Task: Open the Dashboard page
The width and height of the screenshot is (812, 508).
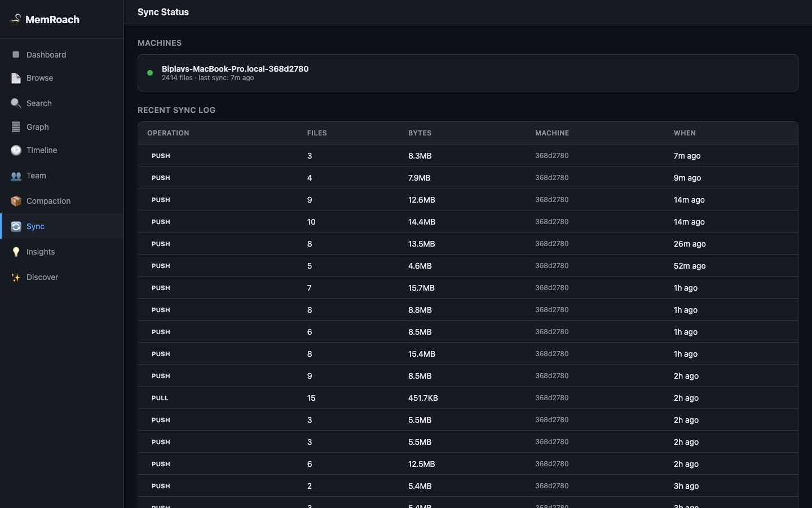Action: pos(62,55)
